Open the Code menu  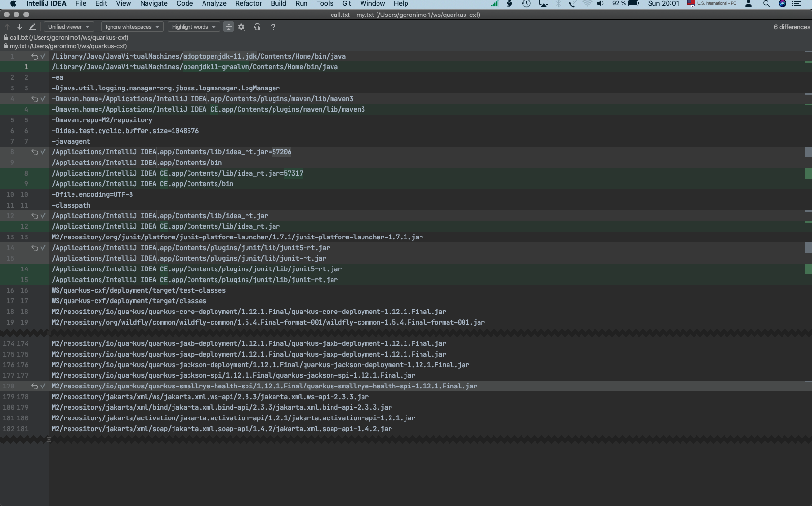coord(185,4)
